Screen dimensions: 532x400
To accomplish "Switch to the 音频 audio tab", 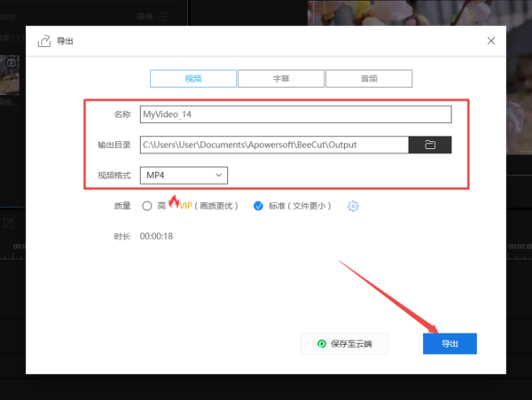I will coord(368,78).
